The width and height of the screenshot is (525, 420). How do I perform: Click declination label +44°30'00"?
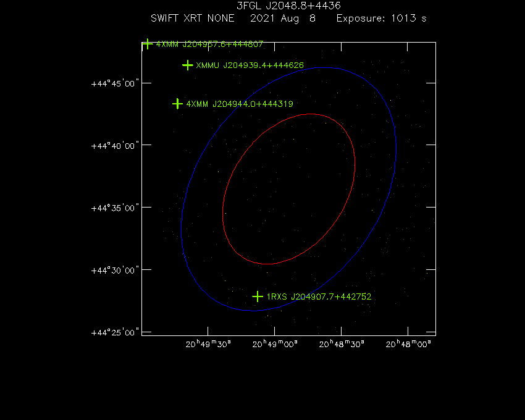tap(115, 271)
